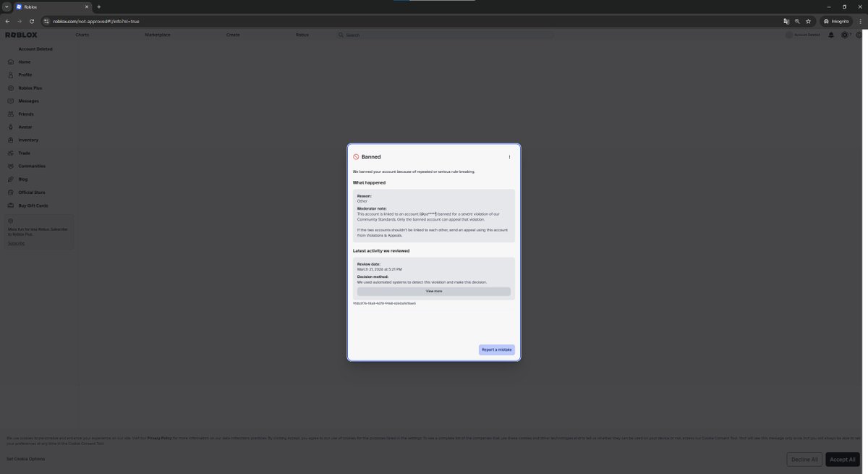868x474 pixels.
Task: Click the Home house icon
Action: 11,62
